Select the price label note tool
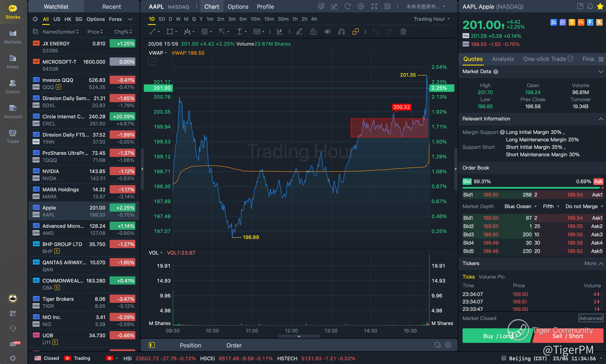Screen dimensions: 606x364 tap(257, 31)
